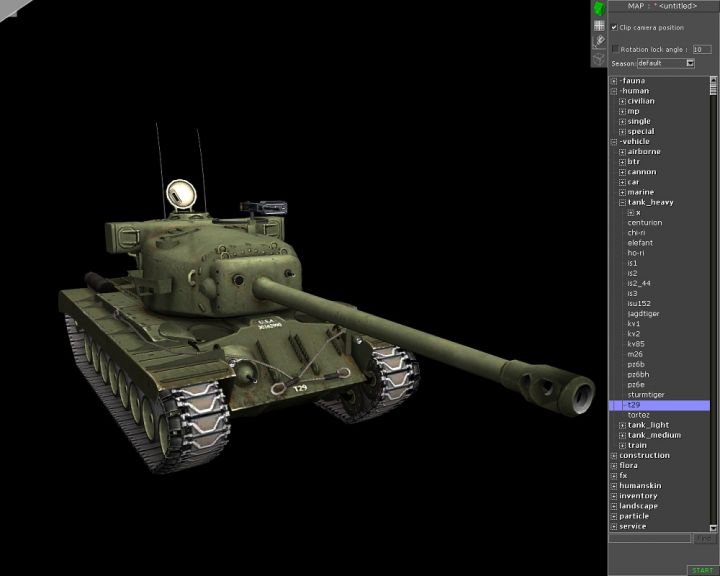The height and width of the screenshot is (576, 720).
Task: Click the scroll-down arrow of entity list
Action: click(714, 527)
